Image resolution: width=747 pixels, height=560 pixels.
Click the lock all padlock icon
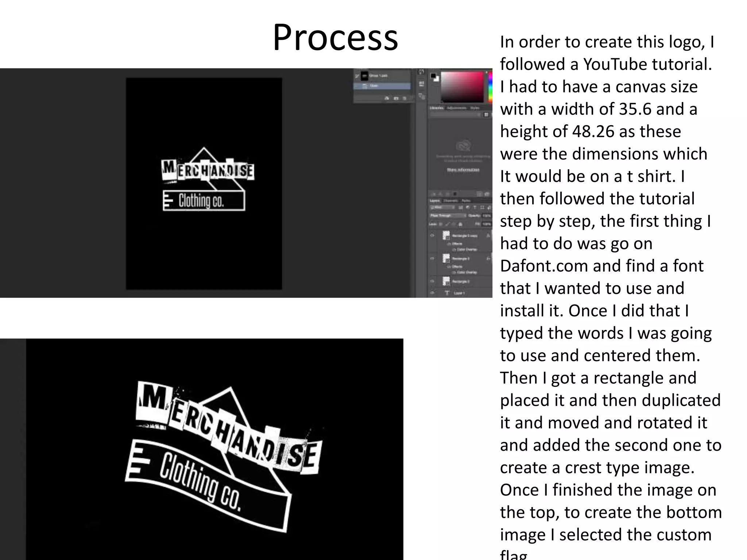tap(460, 224)
